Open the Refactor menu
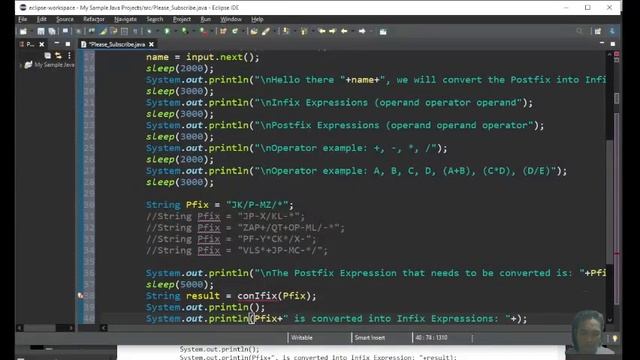 [x=93, y=19]
